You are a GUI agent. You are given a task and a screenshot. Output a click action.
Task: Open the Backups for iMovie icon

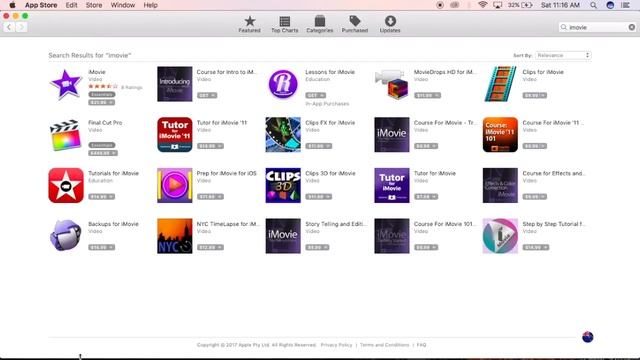click(66, 236)
